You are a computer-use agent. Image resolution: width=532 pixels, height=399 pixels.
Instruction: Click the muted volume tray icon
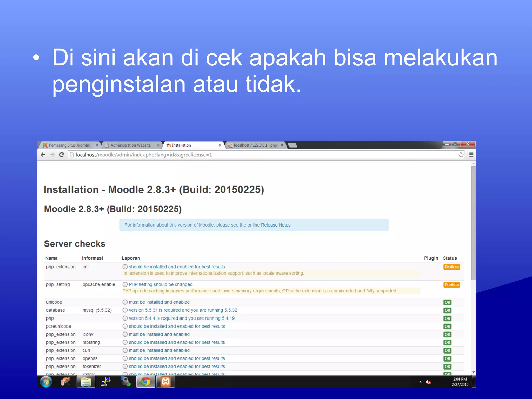428,382
